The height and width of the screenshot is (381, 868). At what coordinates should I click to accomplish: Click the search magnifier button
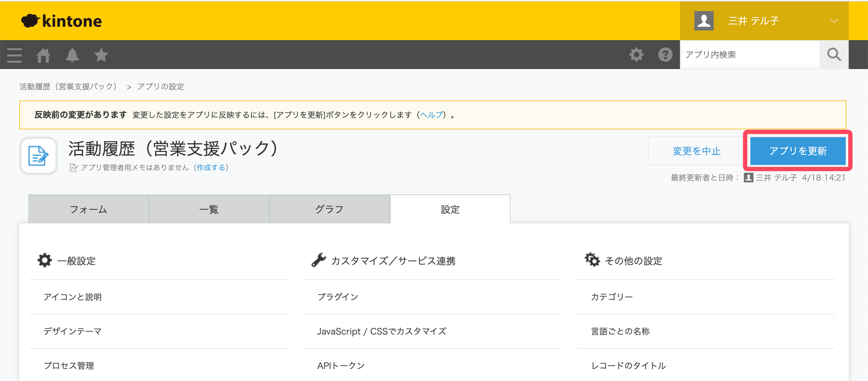[834, 54]
